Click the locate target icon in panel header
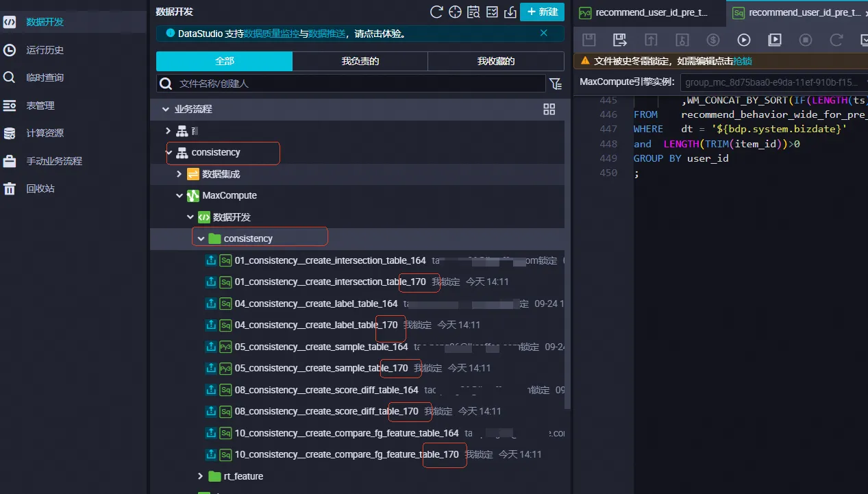 pyautogui.click(x=455, y=12)
